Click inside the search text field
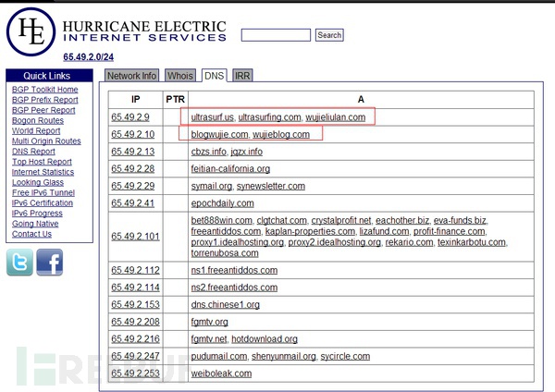Screen dimensions: 555x392 click(x=276, y=35)
